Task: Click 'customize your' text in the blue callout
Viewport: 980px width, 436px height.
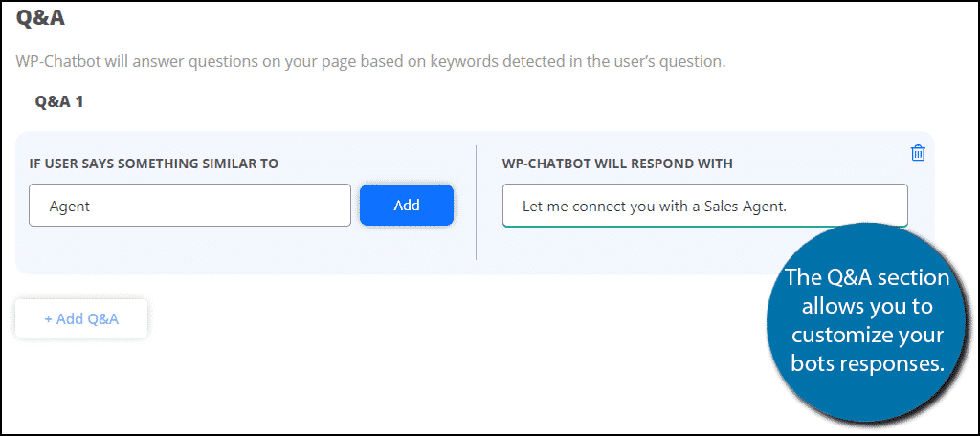Action: click(867, 335)
